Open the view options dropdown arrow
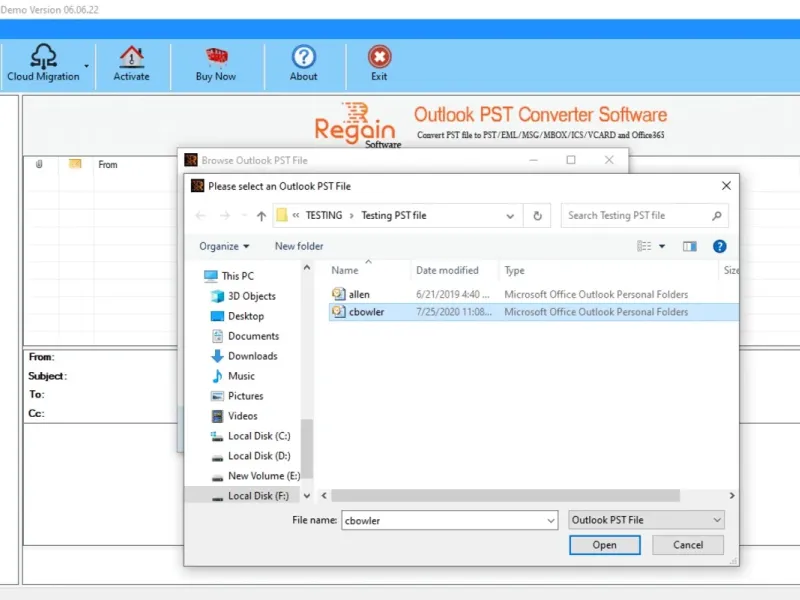Screen dimensions: 800x600 [x=662, y=246]
